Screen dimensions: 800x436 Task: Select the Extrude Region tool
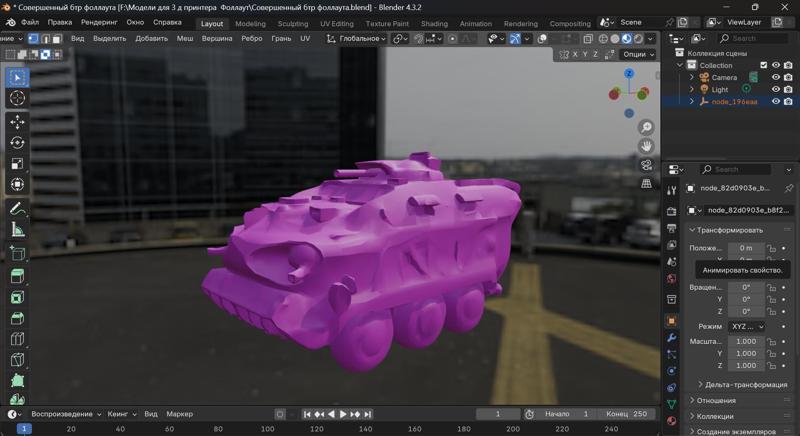pyautogui.click(x=17, y=276)
